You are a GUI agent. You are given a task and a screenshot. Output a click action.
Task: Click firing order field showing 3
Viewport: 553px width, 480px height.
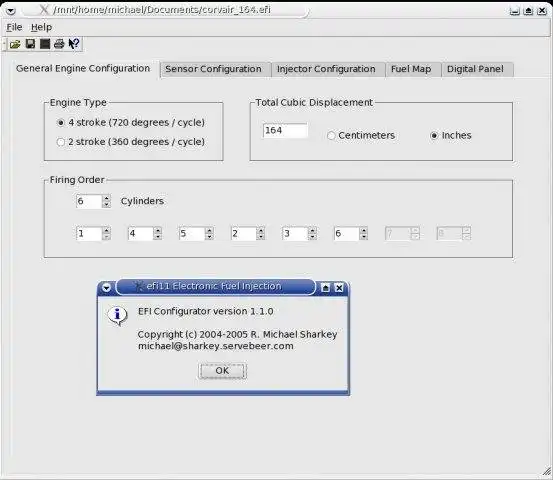[x=295, y=233]
